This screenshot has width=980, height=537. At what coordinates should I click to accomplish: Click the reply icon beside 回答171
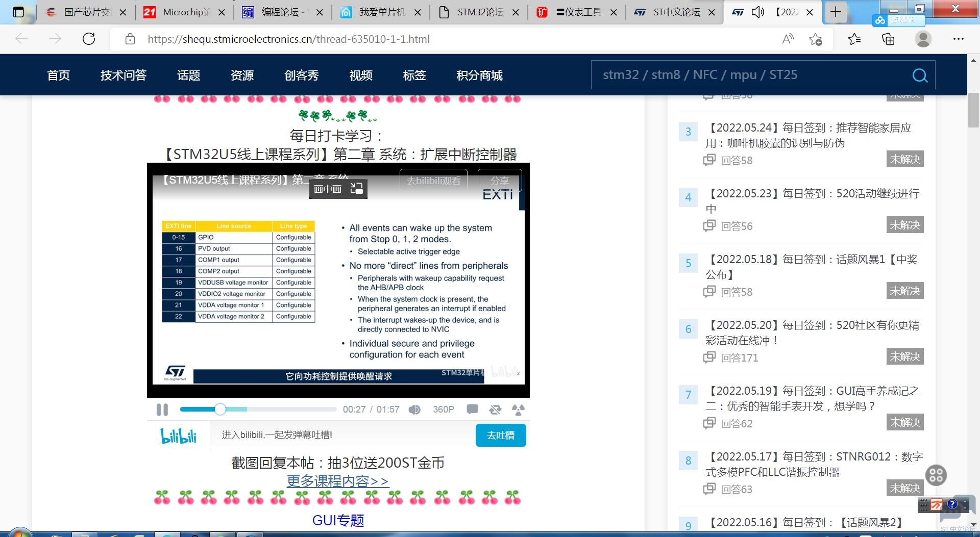[x=709, y=357]
